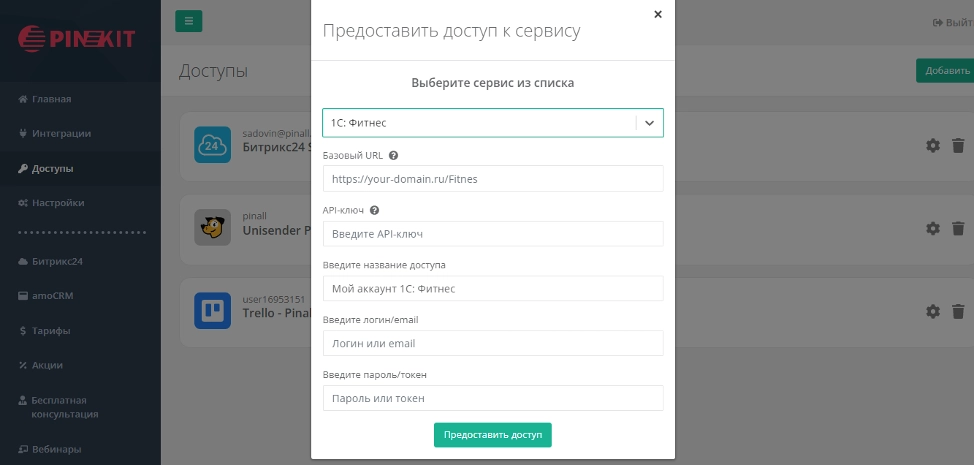
Task: Delete Битрикс24 access with trash icon
Action: tap(958, 145)
